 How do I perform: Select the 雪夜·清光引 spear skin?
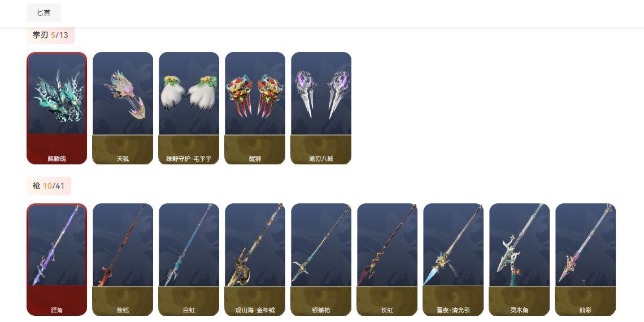coord(454,259)
